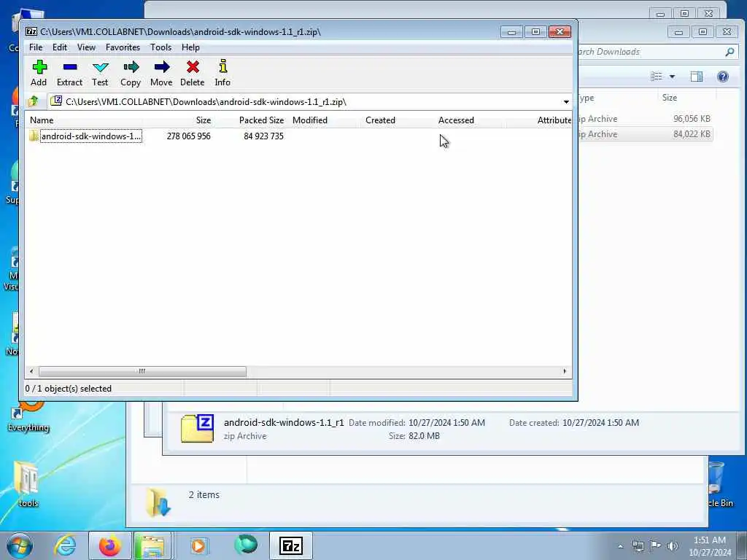Click the 7-Zip address path field
Viewport: 747px width, 560px height.
click(305, 101)
